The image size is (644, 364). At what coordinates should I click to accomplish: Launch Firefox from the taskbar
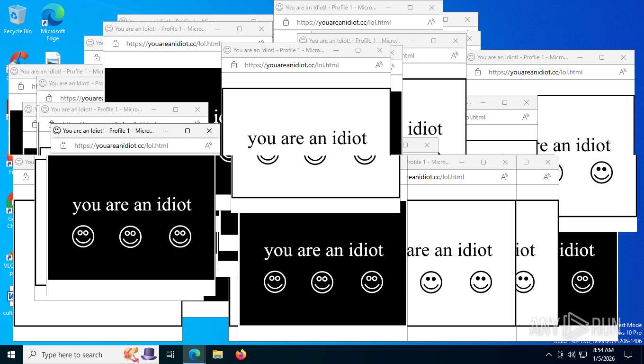pyautogui.click(x=241, y=355)
